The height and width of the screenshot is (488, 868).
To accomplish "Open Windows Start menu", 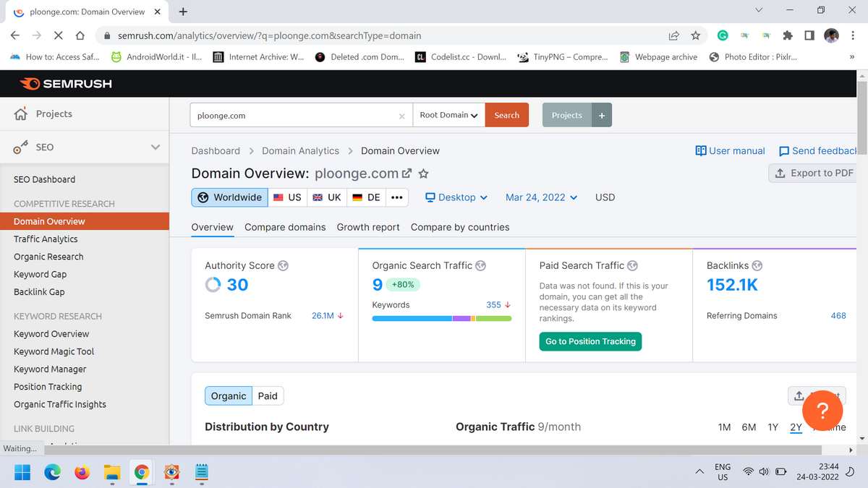I will coord(22,472).
